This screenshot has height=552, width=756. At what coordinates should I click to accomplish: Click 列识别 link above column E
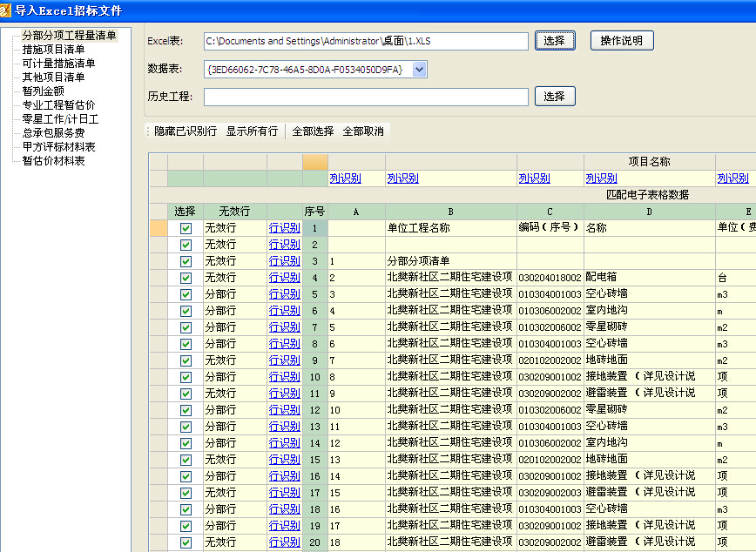click(732, 178)
